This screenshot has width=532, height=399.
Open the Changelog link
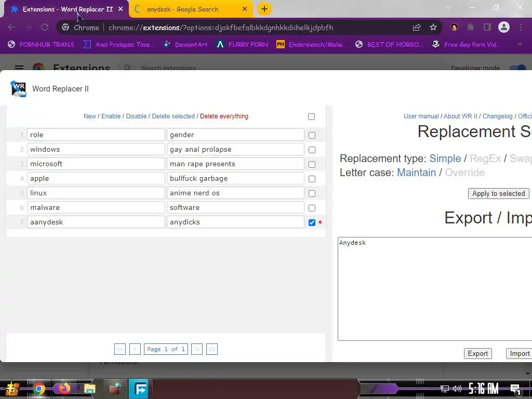[497, 116]
